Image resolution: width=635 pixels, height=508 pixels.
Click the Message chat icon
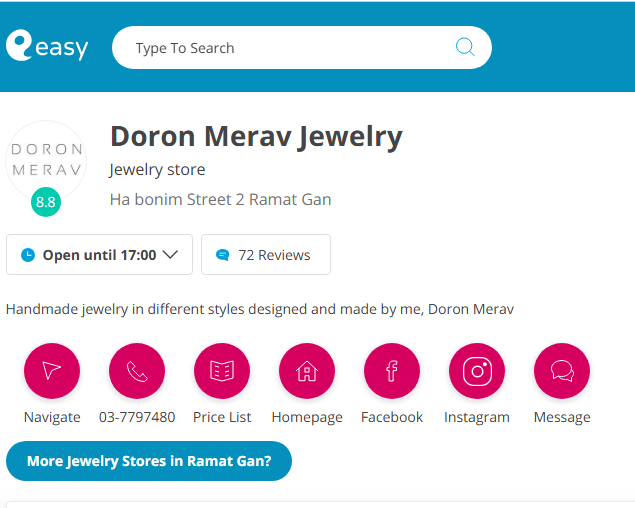tap(562, 371)
